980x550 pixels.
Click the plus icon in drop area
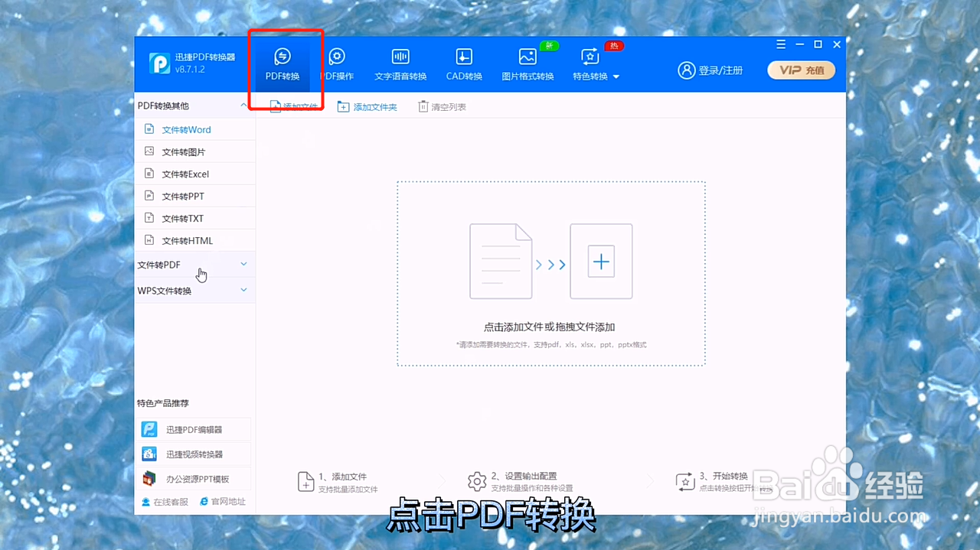601,262
